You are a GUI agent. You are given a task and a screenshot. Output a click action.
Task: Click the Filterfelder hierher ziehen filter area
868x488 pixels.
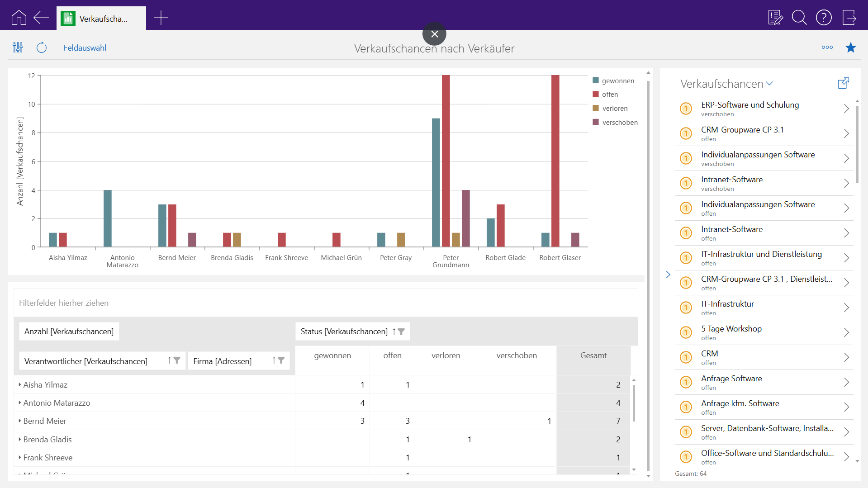(x=326, y=303)
